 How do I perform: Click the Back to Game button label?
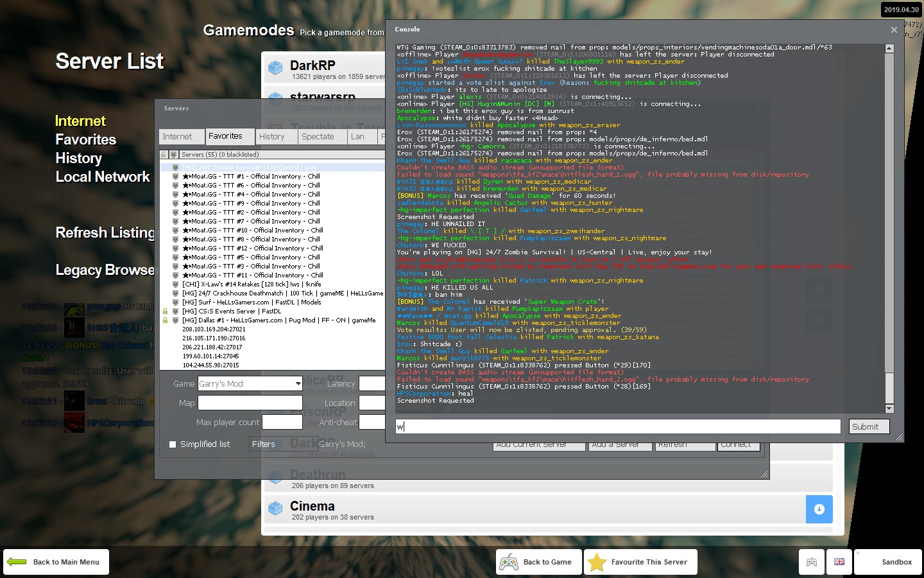click(x=547, y=562)
